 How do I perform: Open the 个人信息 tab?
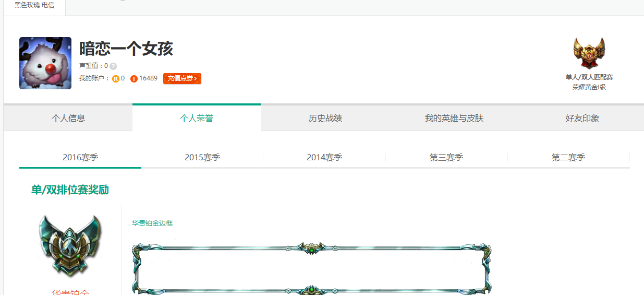68,118
